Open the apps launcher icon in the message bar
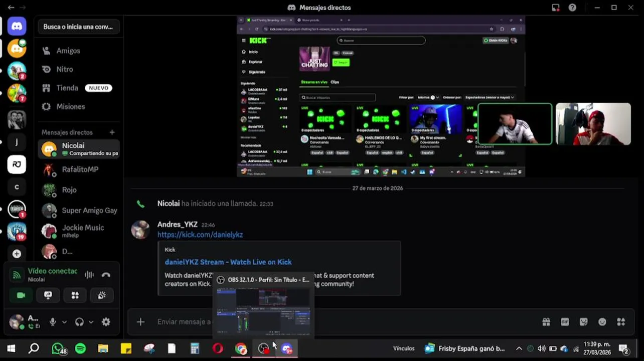 tap(621, 322)
